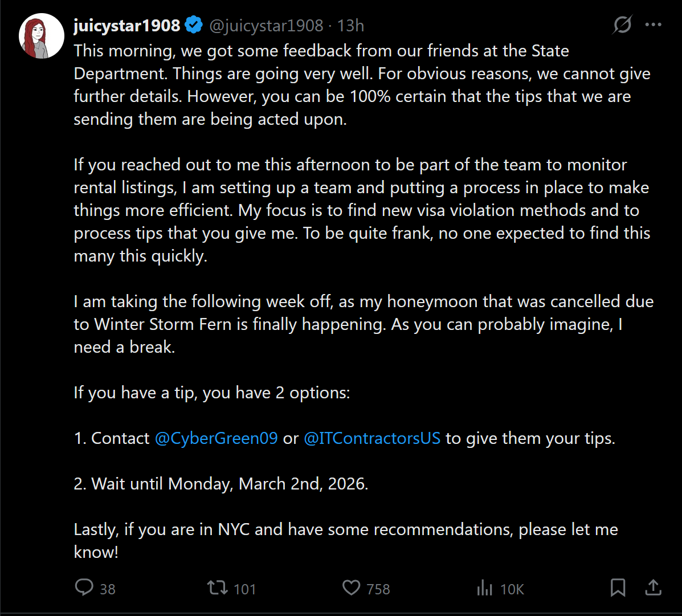Bookmark this post

tap(618, 588)
